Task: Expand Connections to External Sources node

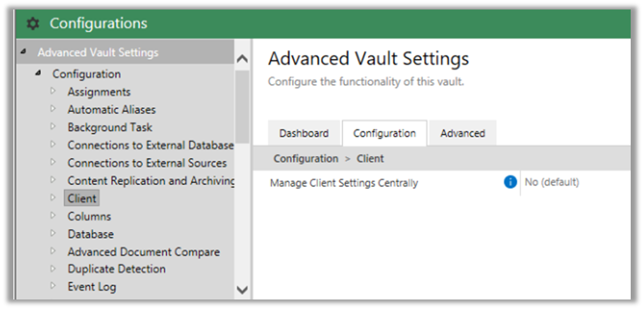Action: click(53, 162)
